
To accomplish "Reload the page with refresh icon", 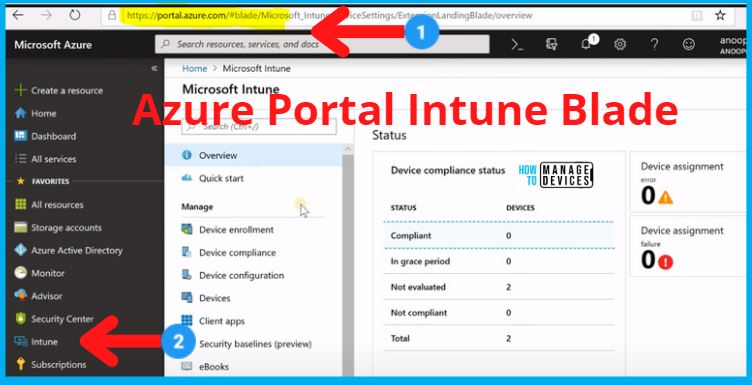I will (74, 15).
